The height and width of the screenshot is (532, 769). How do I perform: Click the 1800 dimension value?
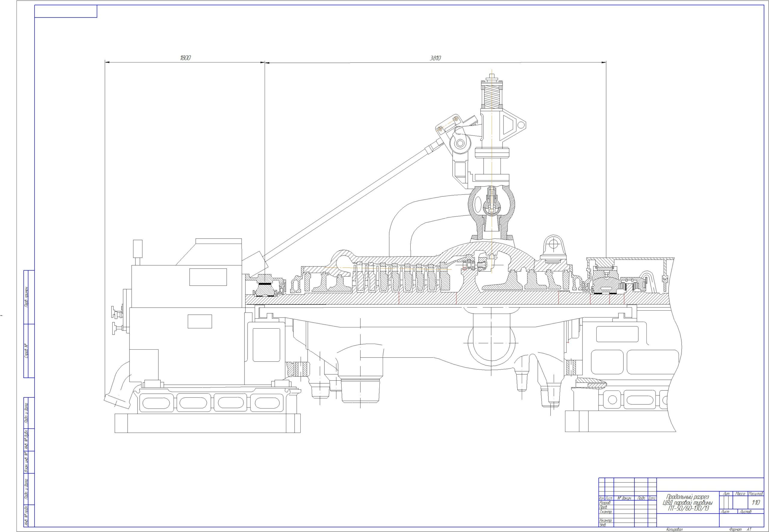(185, 58)
